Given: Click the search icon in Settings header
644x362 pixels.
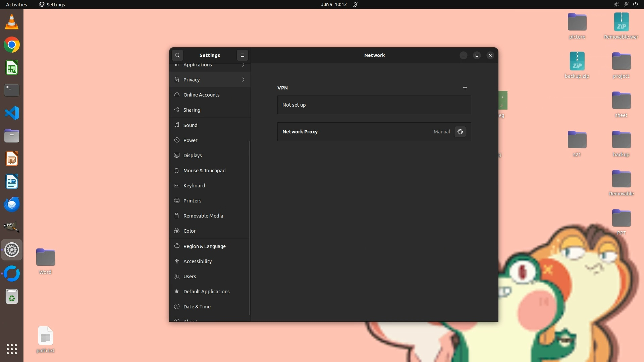Looking at the screenshot, I should click(177, 55).
